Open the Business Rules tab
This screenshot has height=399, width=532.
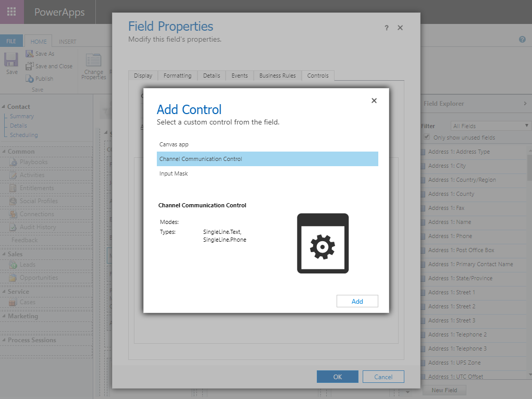point(278,76)
